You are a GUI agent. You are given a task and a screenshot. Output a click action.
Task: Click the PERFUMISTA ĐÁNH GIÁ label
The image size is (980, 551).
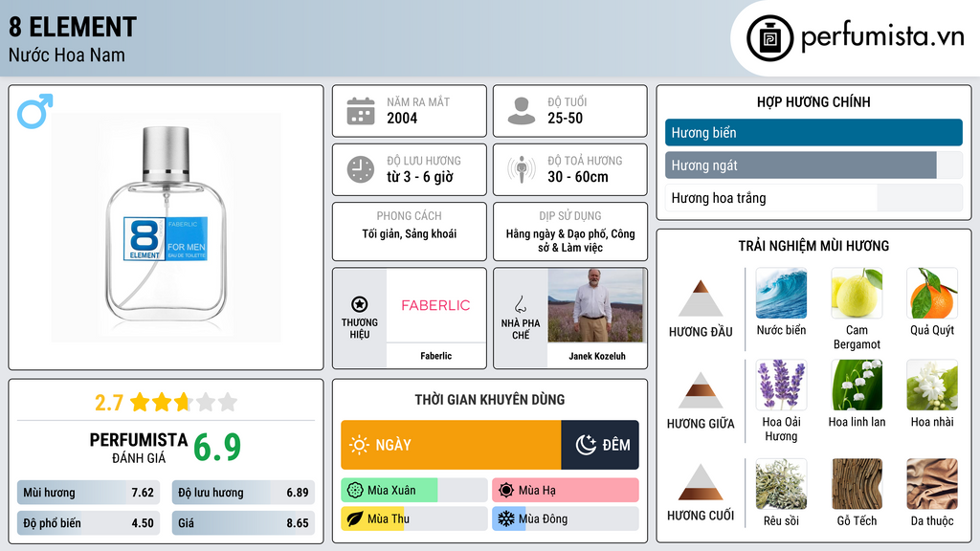(139, 448)
